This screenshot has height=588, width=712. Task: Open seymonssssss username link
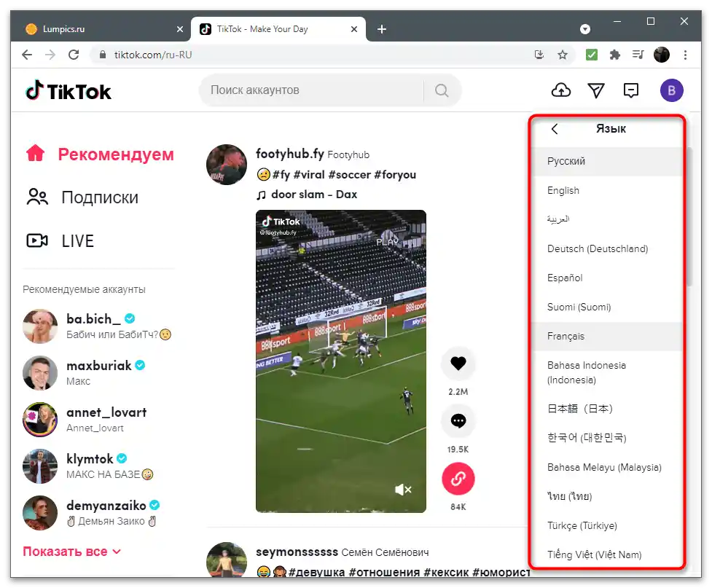297,552
